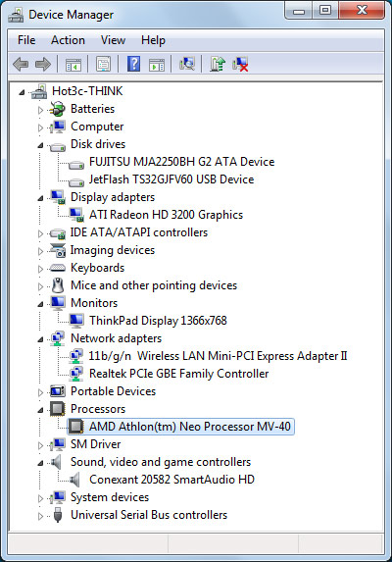This screenshot has height=562, width=392.
Task: Open the File menu
Action: point(26,40)
